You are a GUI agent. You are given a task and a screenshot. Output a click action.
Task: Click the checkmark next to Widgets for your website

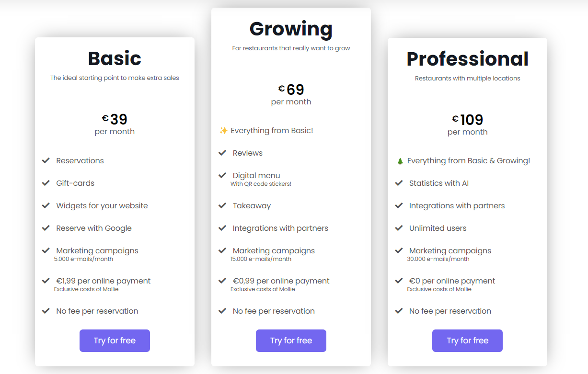[46, 205]
